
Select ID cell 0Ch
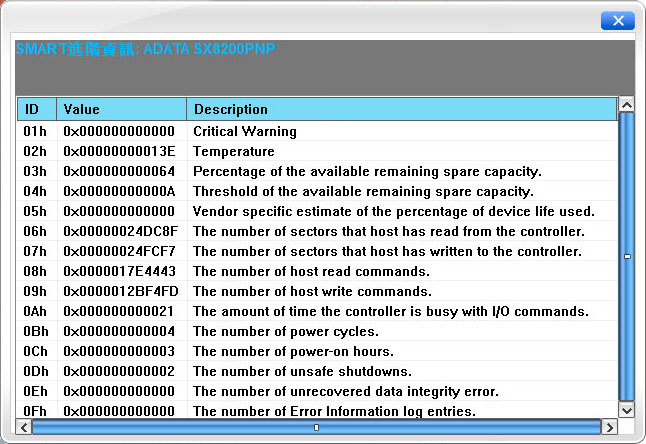click(35, 351)
